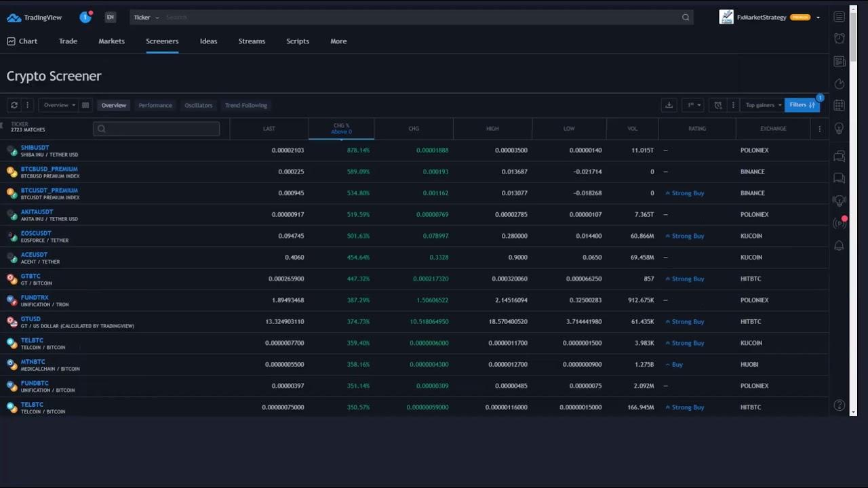This screenshot has height=488, width=868.
Task: Focus the ticker filter search box
Action: [x=157, y=129]
